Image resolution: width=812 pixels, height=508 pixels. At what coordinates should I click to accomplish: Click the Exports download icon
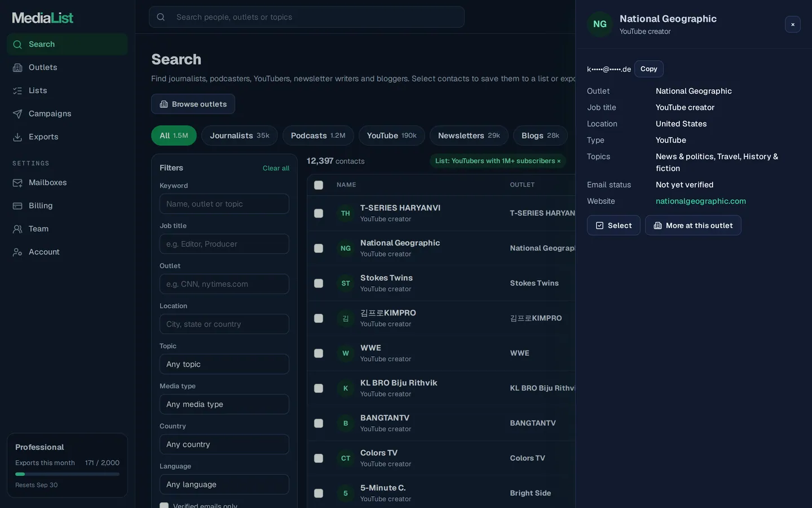pyautogui.click(x=17, y=137)
